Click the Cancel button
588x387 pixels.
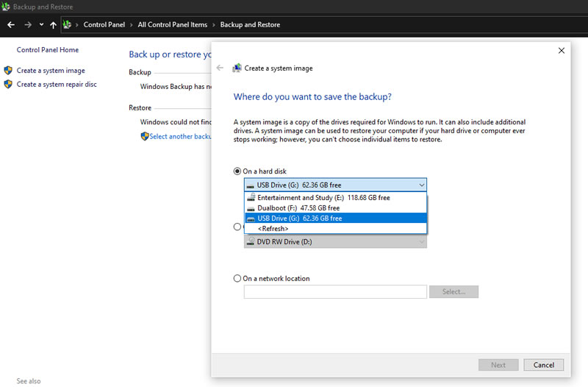coord(543,365)
